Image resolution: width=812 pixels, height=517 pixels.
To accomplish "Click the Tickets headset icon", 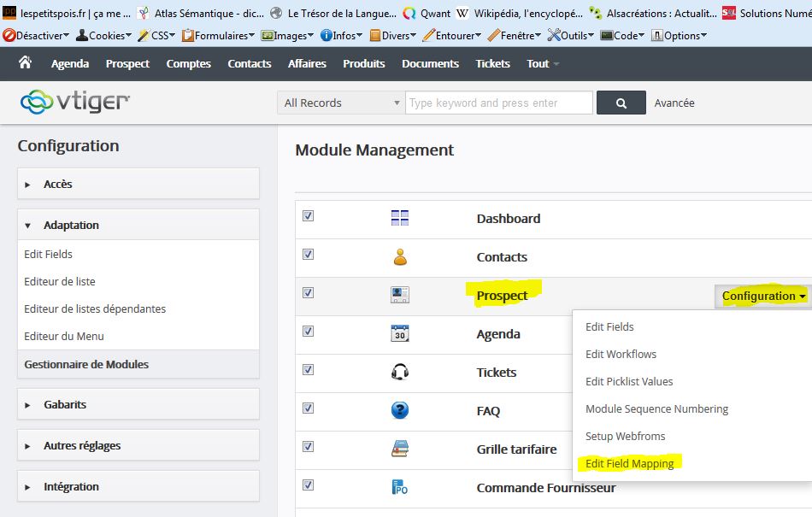I will (399, 372).
